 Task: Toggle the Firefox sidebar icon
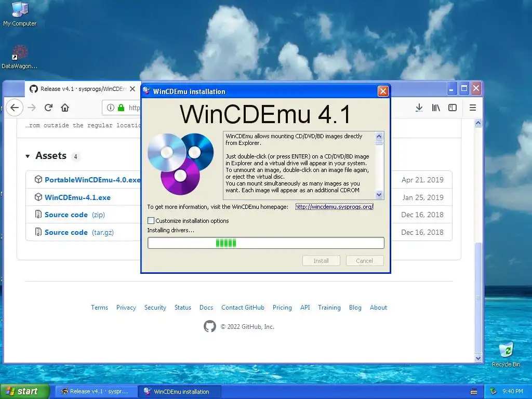[453, 108]
